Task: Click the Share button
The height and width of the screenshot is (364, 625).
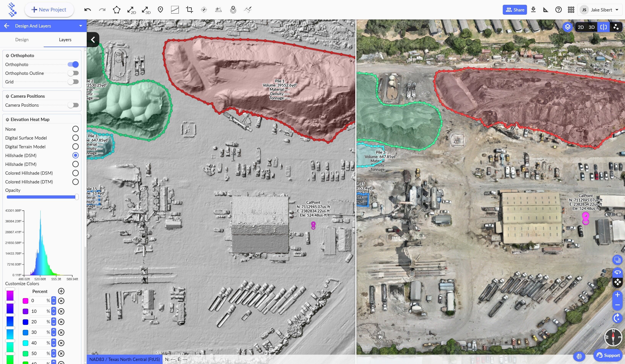Action: point(515,10)
